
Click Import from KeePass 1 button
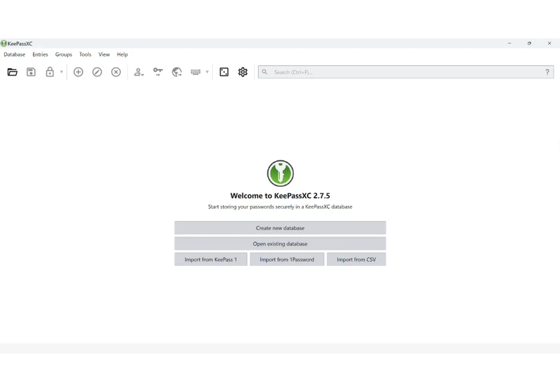(211, 260)
